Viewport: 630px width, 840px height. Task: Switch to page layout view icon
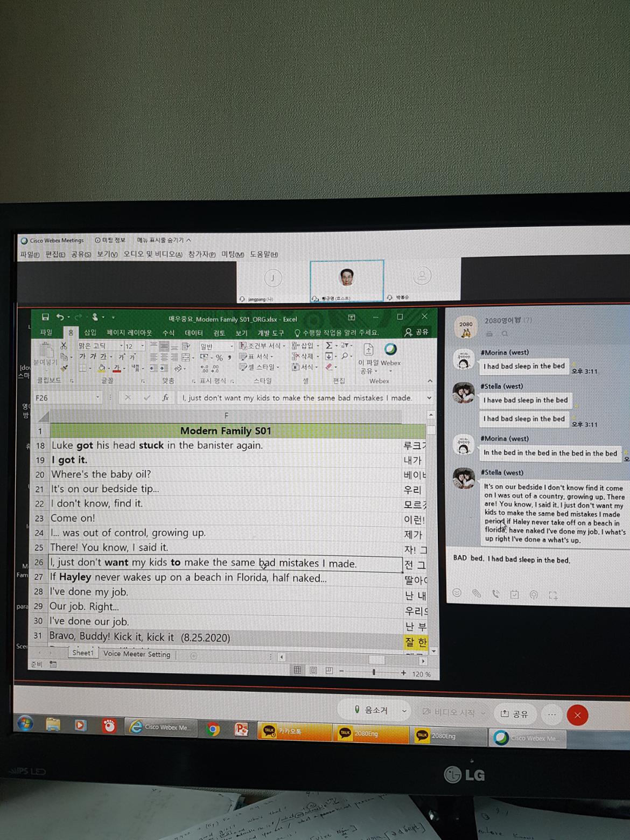[313, 671]
